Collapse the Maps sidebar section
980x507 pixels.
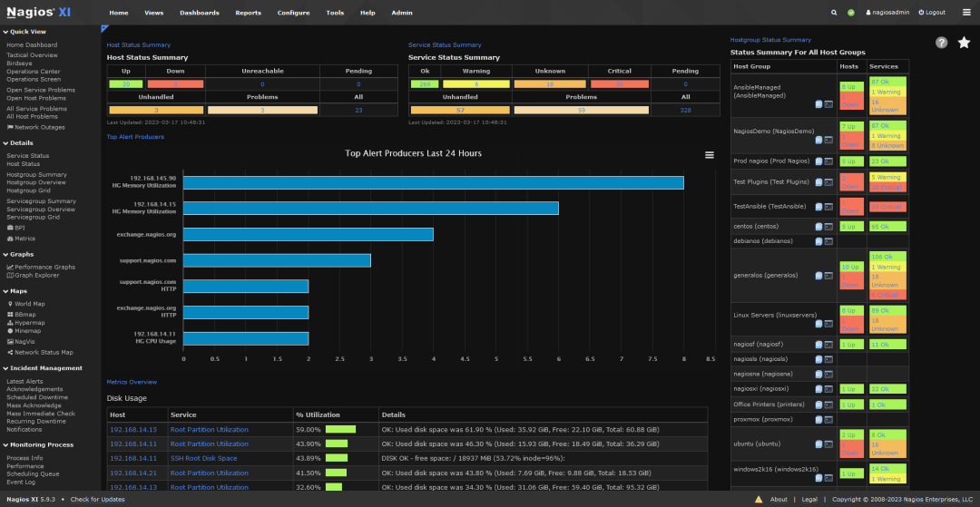point(5,291)
